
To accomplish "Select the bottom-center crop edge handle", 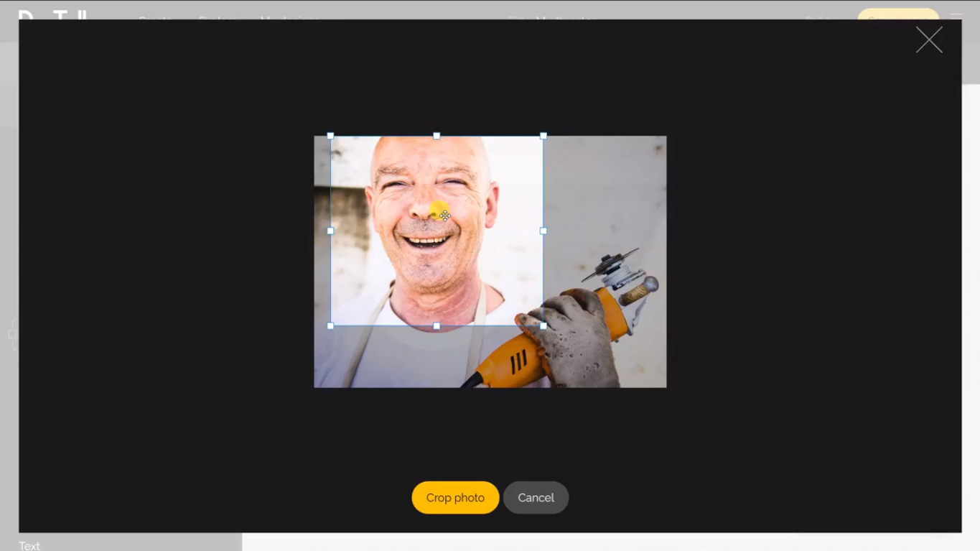I will 437,326.
